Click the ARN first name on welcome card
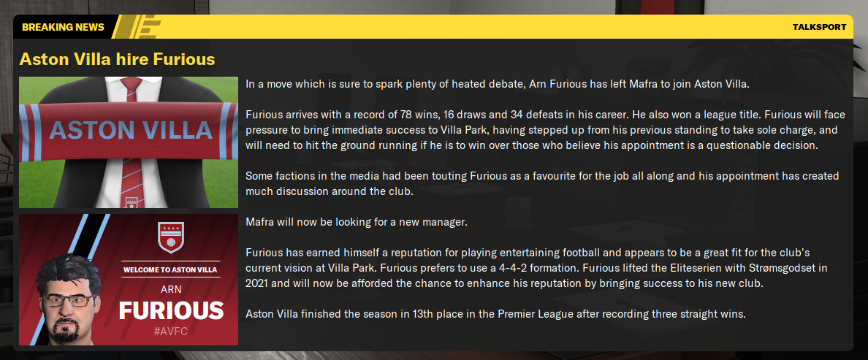Image resolution: width=868 pixels, height=360 pixels. (171, 288)
